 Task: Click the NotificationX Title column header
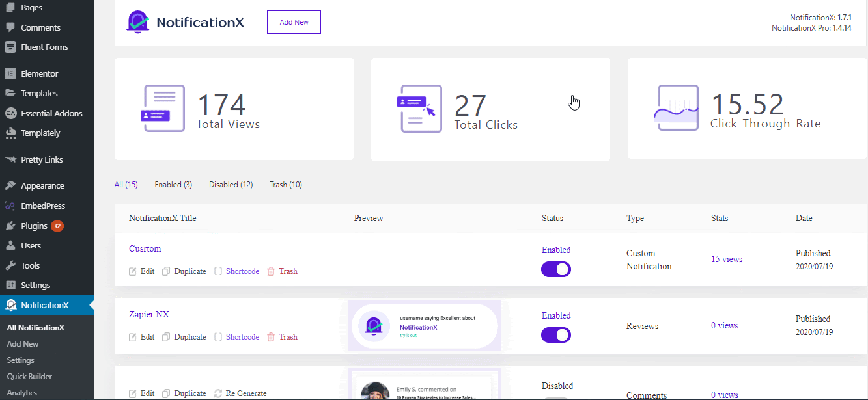tap(162, 219)
